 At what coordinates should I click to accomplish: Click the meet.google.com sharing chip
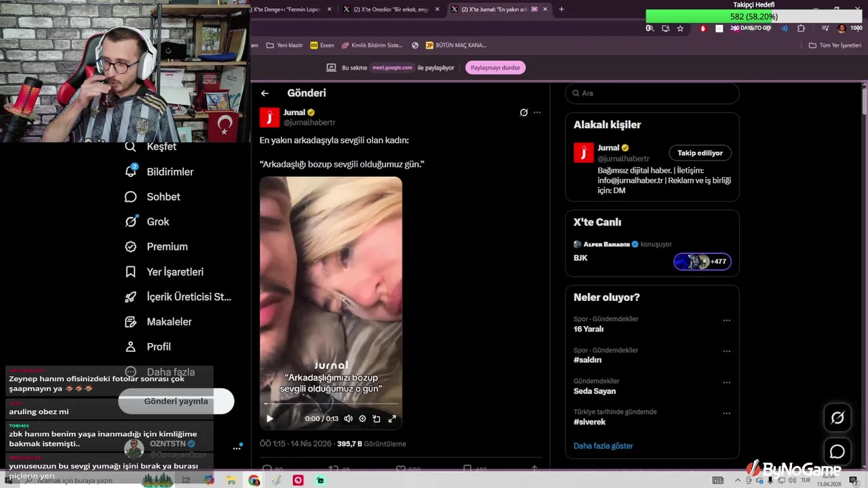point(393,68)
